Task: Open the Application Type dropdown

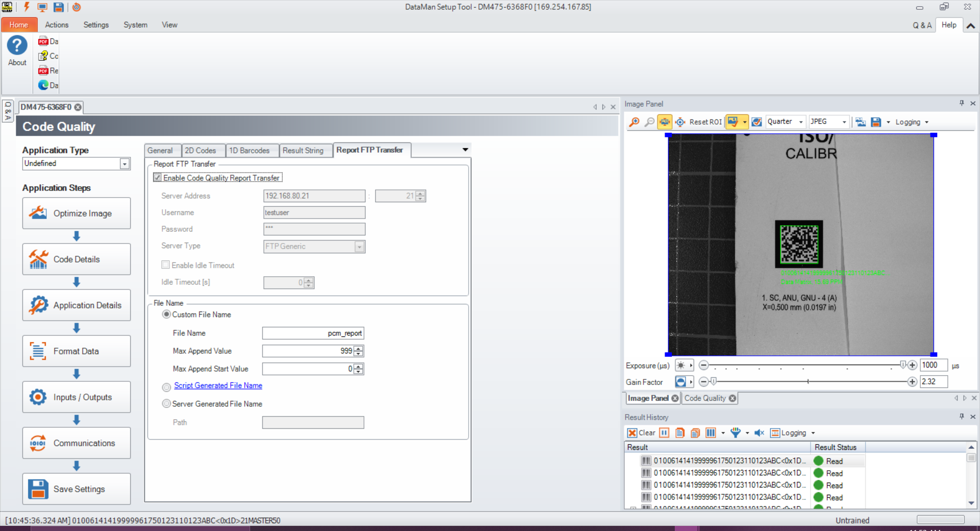Action: [125, 164]
